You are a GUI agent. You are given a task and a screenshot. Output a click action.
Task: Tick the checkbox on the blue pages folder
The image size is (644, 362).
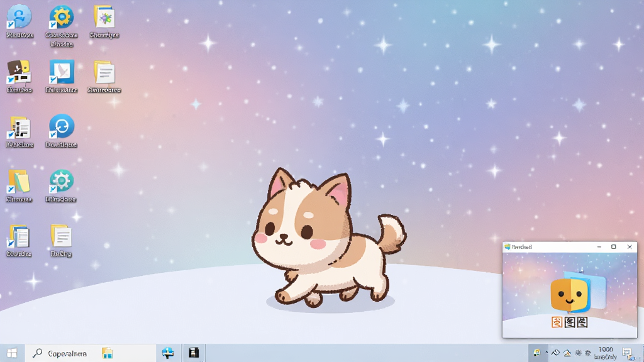coord(11,244)
